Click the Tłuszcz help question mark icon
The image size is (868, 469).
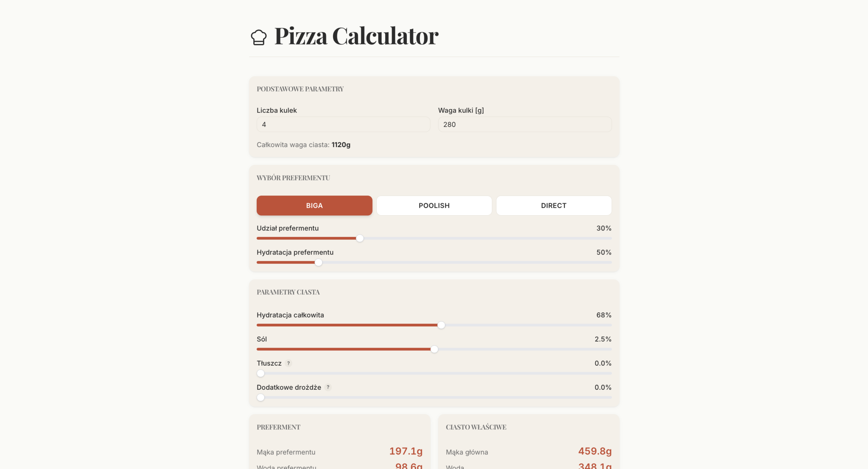(x=289, y=363)
